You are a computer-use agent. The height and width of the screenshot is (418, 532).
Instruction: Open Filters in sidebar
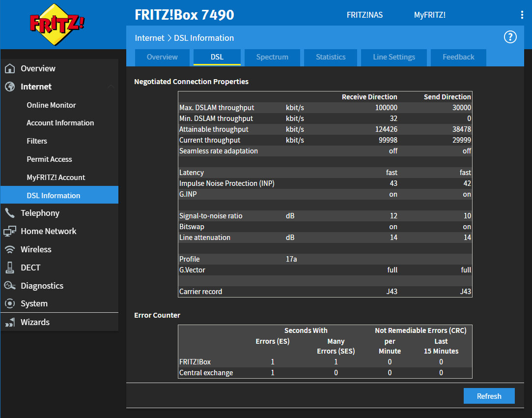coord(37,141)
